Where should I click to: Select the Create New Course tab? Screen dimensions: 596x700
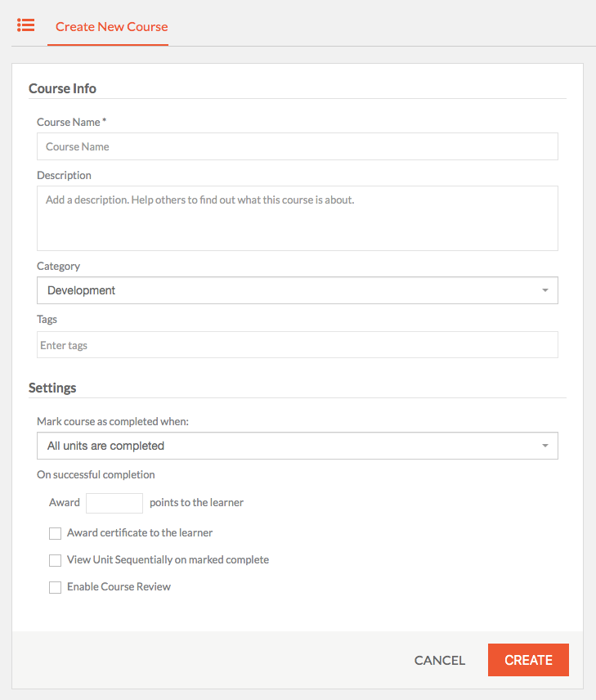tap(112, 27)
